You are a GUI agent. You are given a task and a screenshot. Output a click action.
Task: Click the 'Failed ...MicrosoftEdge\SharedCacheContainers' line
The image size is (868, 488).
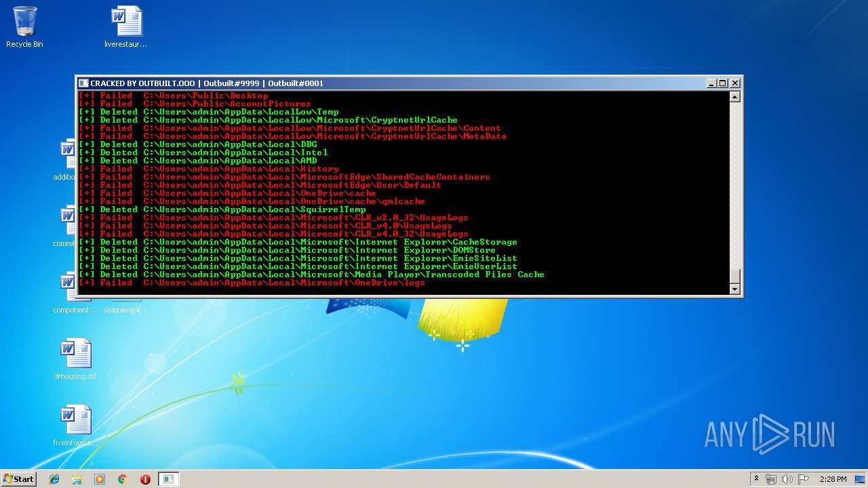click(x=285, y=177)
